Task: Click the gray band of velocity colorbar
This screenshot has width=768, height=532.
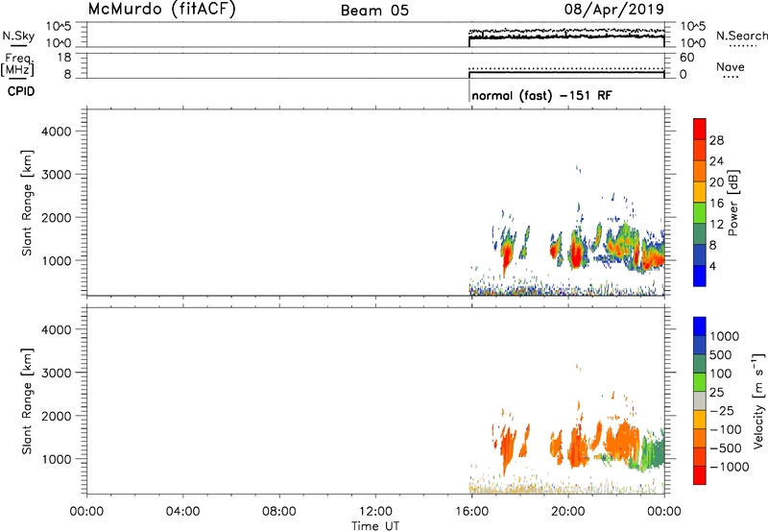Action: (x=700, y=400)
